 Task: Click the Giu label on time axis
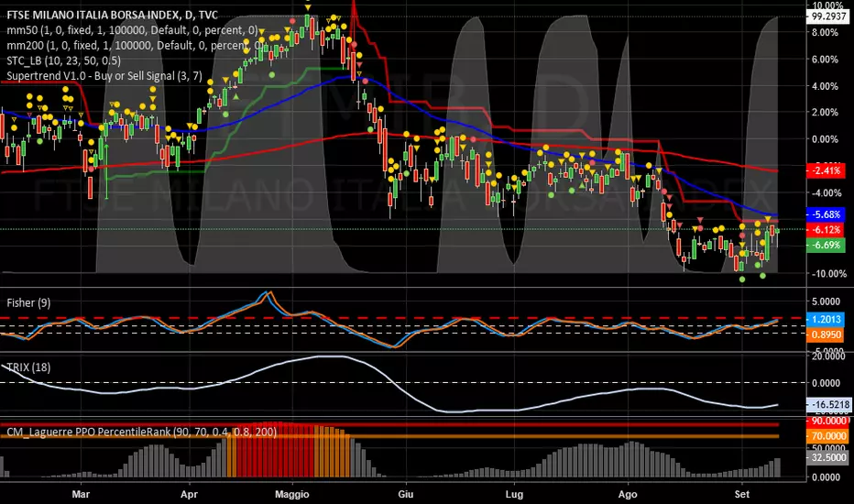point(405,494)
